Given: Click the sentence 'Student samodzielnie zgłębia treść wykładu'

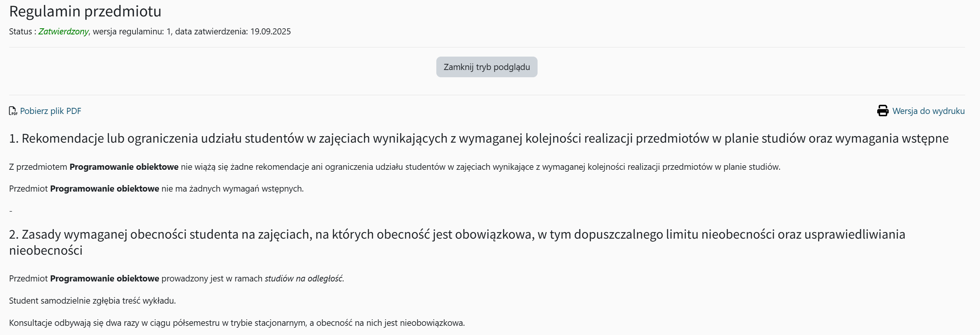Looking at the screenshot, I should pos(92,301).
